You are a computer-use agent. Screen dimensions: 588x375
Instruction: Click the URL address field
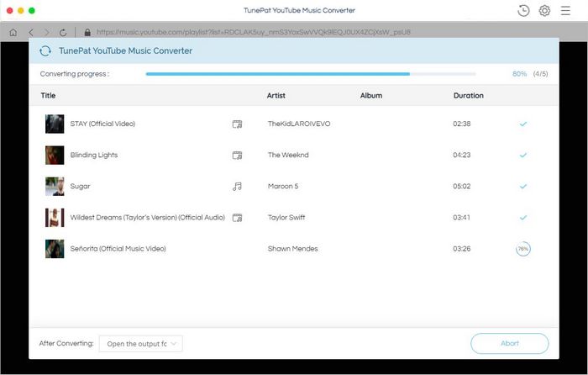tap(254, 32)
